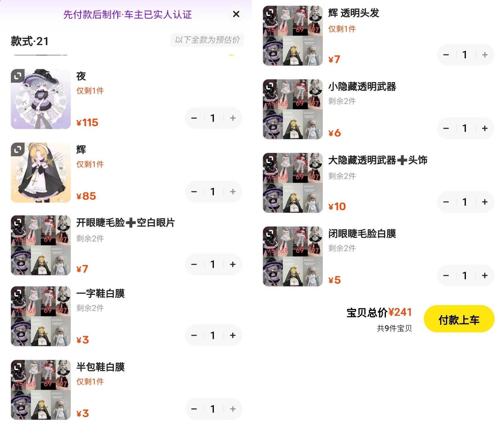
Task: Enlarge the 一字鞋白膜 image via expand icon
Action: (18, 293)
